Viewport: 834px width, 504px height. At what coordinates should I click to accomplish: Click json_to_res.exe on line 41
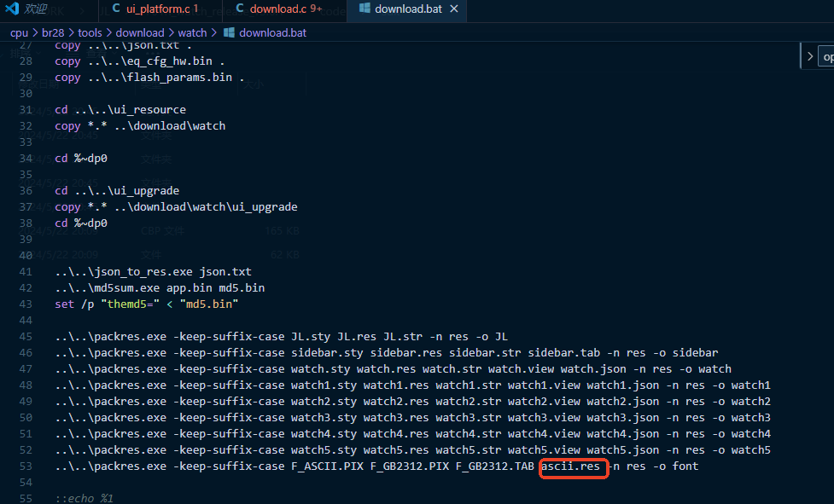tap(143, 272)
